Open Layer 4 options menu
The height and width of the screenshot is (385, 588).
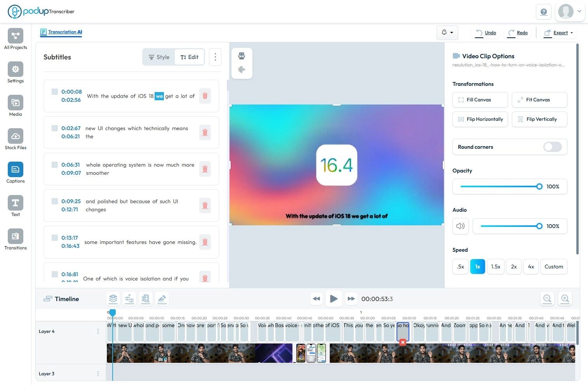pos(98,331)
